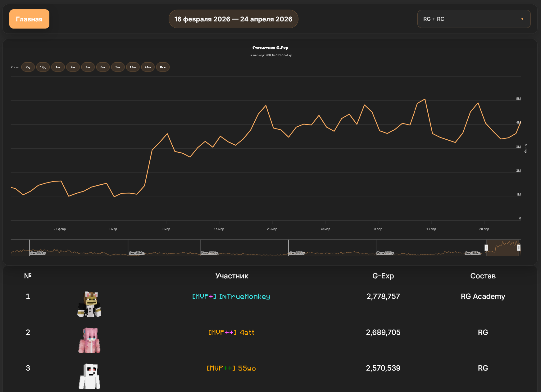Viewport: 541px width, 392px height.
Task: Choose the 9м zoom option
Action: tap(118, 67)
